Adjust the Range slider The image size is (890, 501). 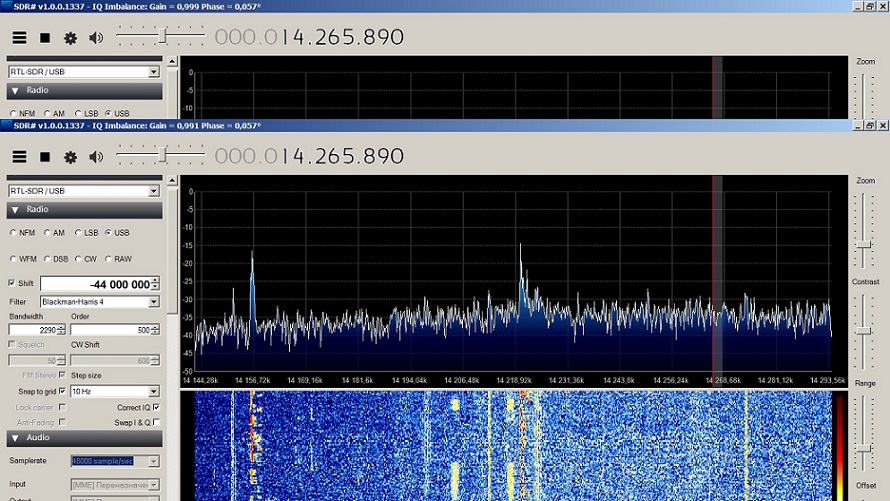pos(864,449)
